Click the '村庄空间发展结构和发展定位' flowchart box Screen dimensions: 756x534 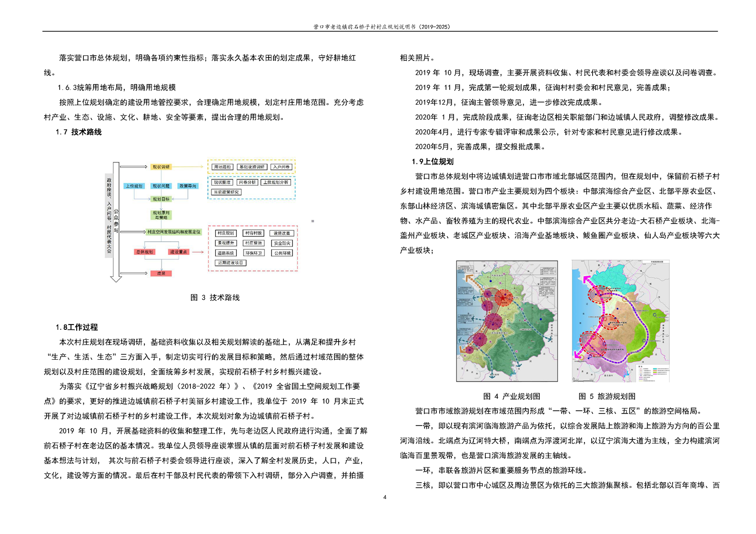pyautogui.click(x=174, y=232)
